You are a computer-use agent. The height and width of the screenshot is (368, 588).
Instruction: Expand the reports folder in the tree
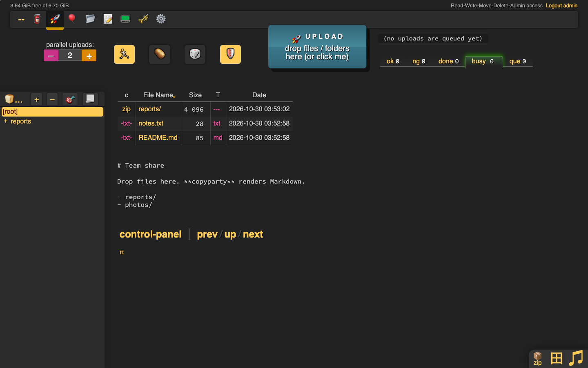pyautogui.click(x=6, y=121)
